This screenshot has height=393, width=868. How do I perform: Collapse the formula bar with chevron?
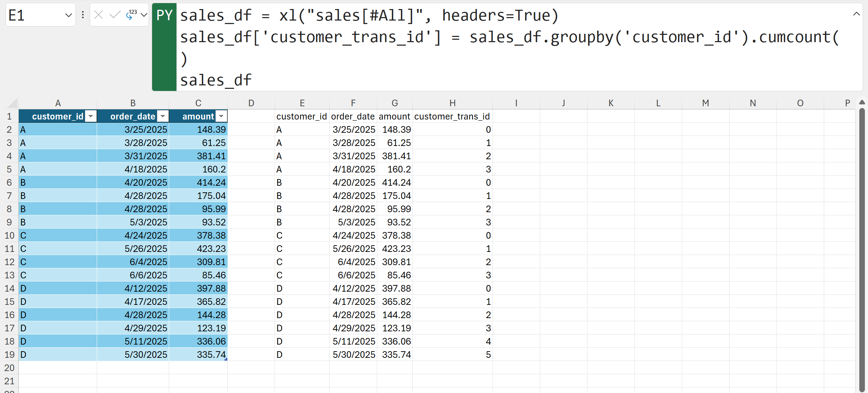coord(856,14)
